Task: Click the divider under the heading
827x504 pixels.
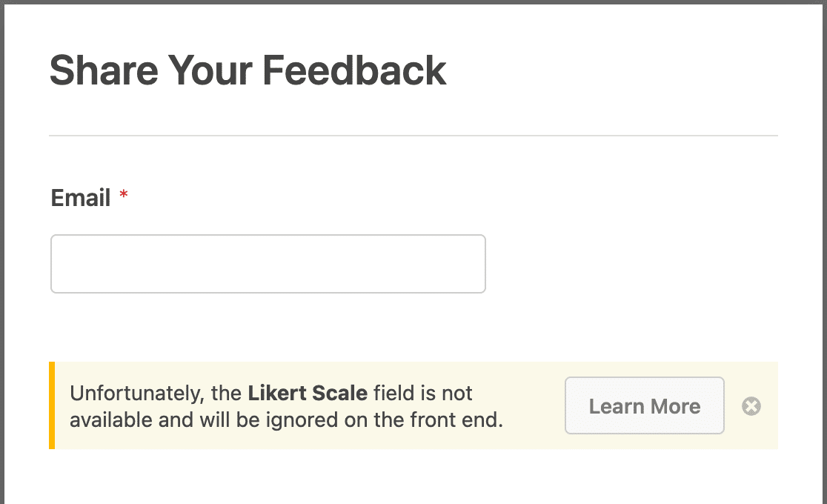Action: tap(413, 136)
